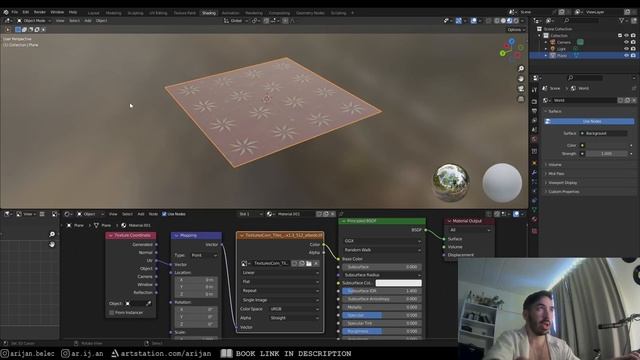Open the Tool tab icon in properties editor

click(534, 90)
